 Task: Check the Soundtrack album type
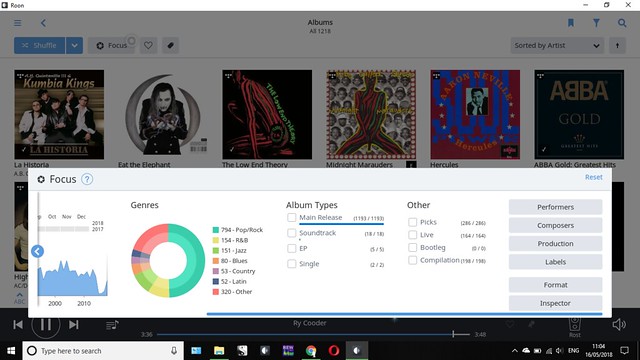pyautogui.click(x=291, y=233)
